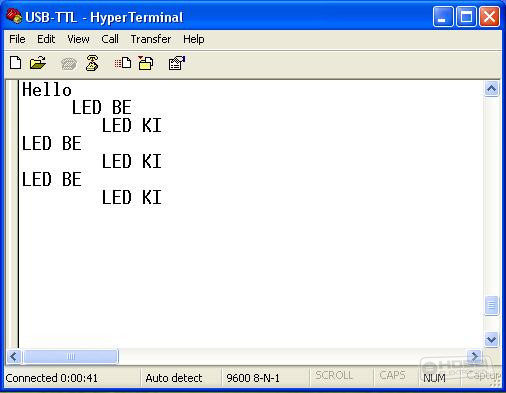Open Properties from the toolbar icon

pyautogui.click(x=177, y=63)
